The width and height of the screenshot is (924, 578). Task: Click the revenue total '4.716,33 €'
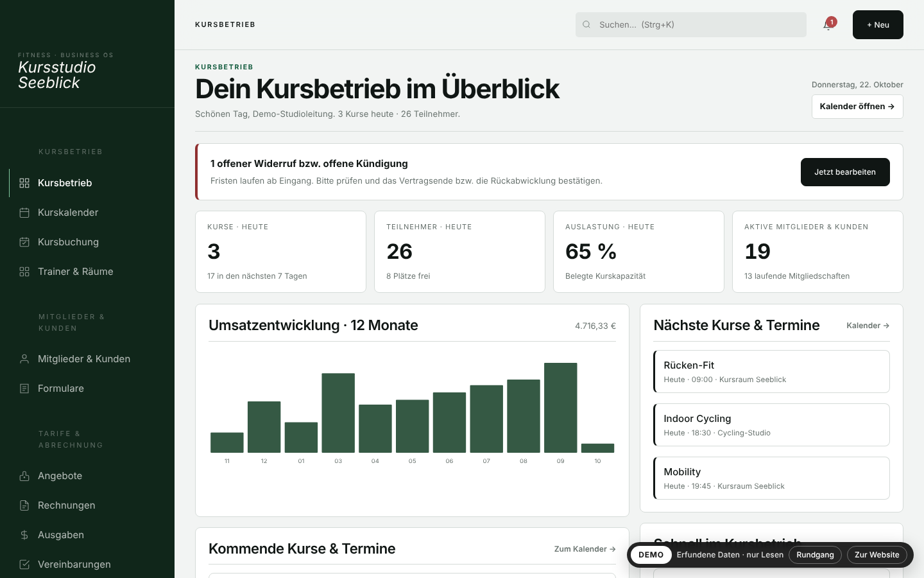[595, 326]
